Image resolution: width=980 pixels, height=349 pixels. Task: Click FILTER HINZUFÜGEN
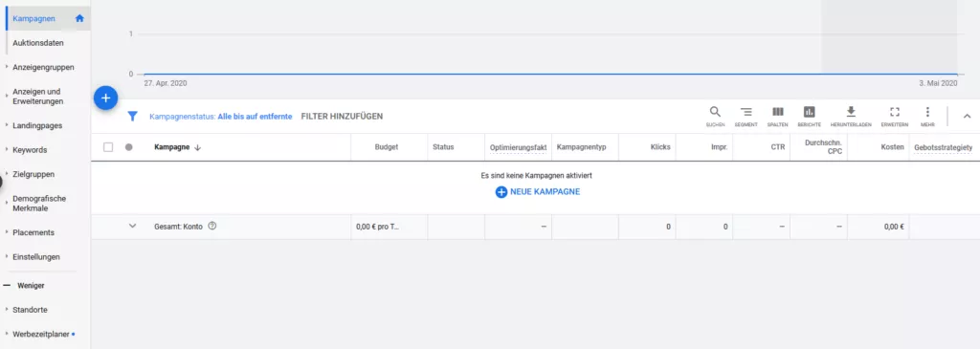tap(342, 116)
